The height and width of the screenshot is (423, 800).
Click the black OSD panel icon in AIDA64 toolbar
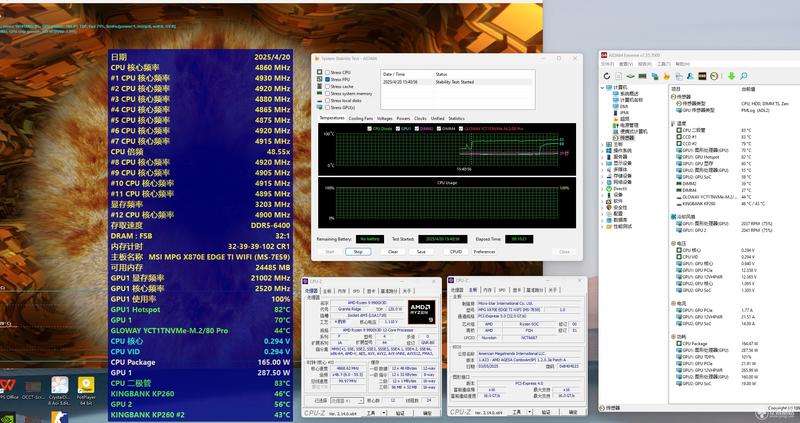[702, 76]
